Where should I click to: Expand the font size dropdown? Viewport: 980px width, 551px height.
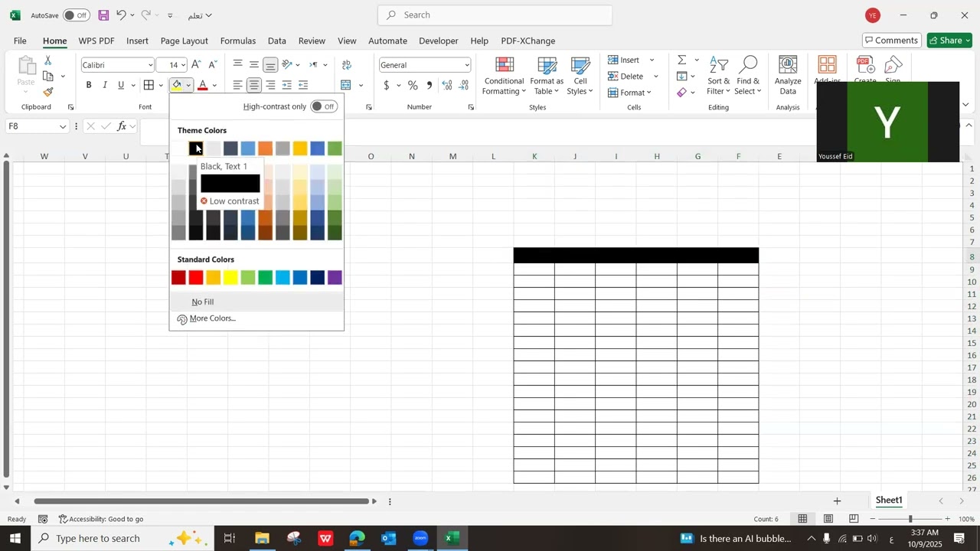point(184,65)
